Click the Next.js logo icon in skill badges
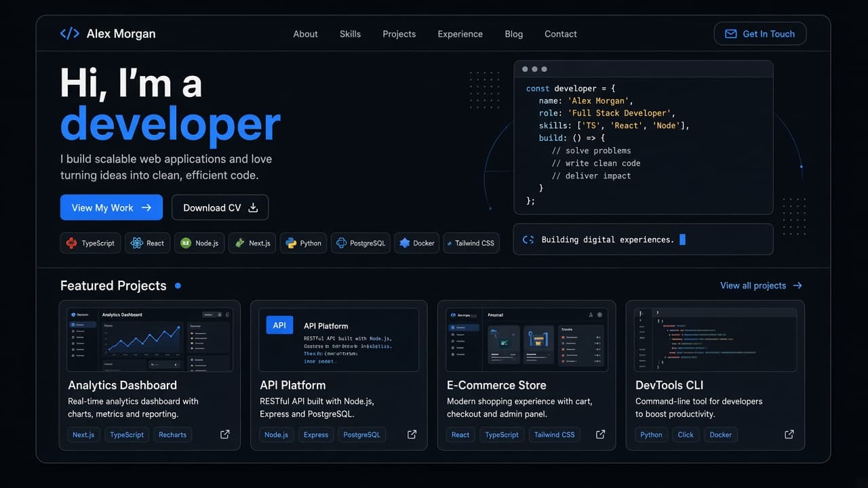Image resolution: width=868 pixels, height=488 pixels. (x=240, y=243)
